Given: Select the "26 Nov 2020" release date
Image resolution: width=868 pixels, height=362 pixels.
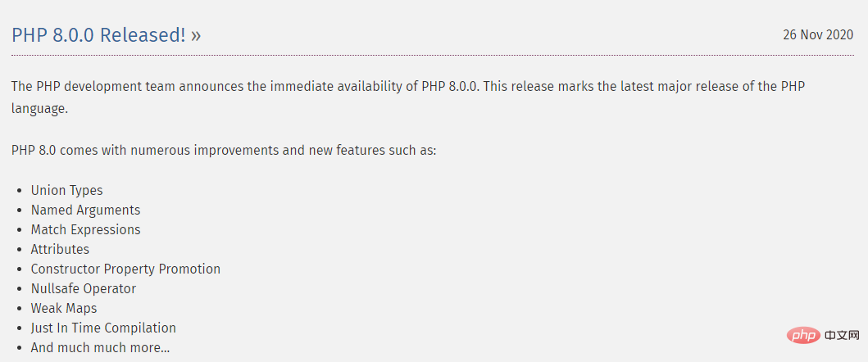Looking at the screenshot, I should tap(818, 34).
